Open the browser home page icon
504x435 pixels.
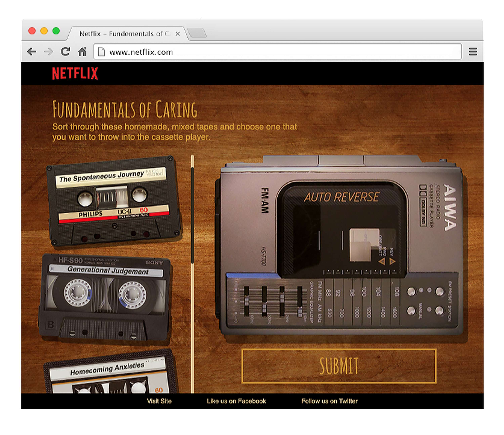tap(82, 52)
